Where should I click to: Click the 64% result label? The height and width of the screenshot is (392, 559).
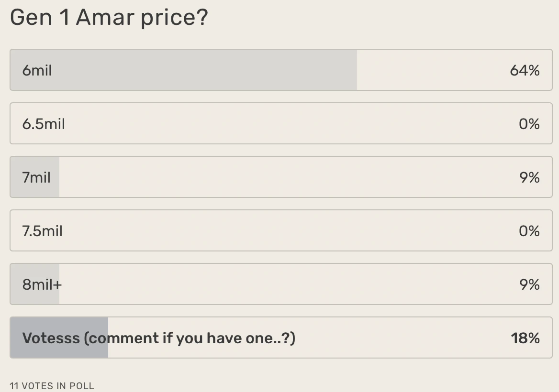click(524, 70)
